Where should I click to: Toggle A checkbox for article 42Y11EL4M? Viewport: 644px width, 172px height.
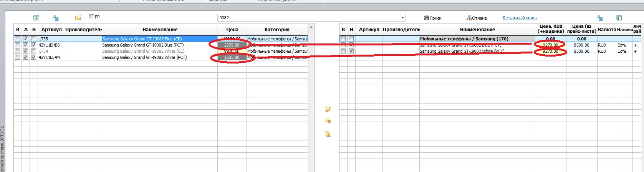click(x=25, y=57)
